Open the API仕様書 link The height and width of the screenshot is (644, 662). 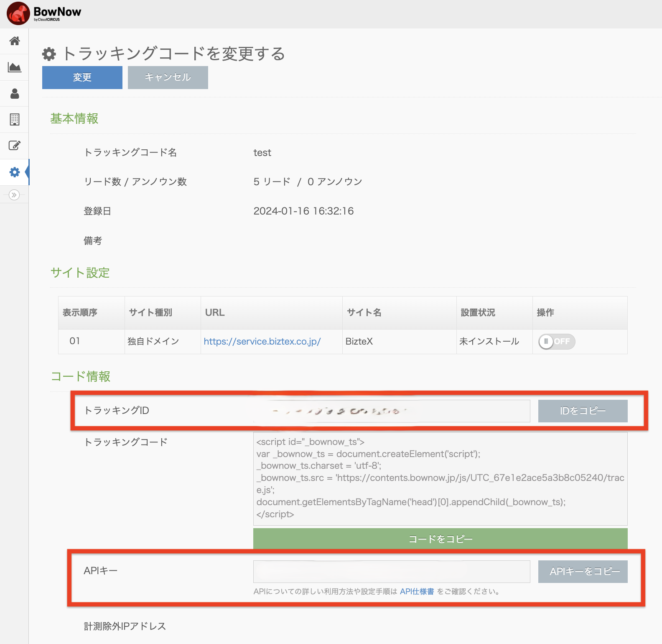417,591
